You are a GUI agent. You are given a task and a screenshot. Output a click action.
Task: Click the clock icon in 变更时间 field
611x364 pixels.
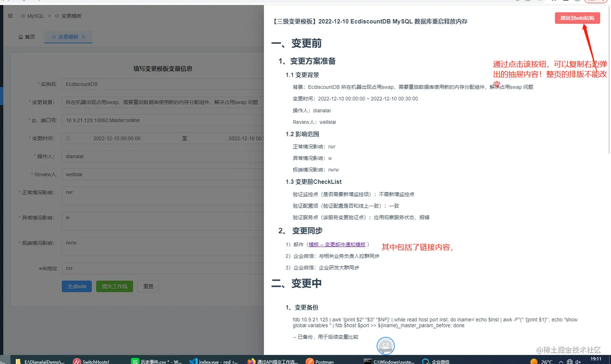68,138
